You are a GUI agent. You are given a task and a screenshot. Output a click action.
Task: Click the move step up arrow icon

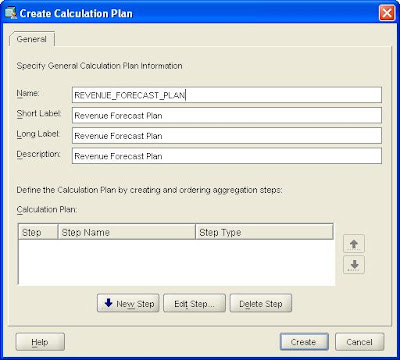(x=354, y=244)
